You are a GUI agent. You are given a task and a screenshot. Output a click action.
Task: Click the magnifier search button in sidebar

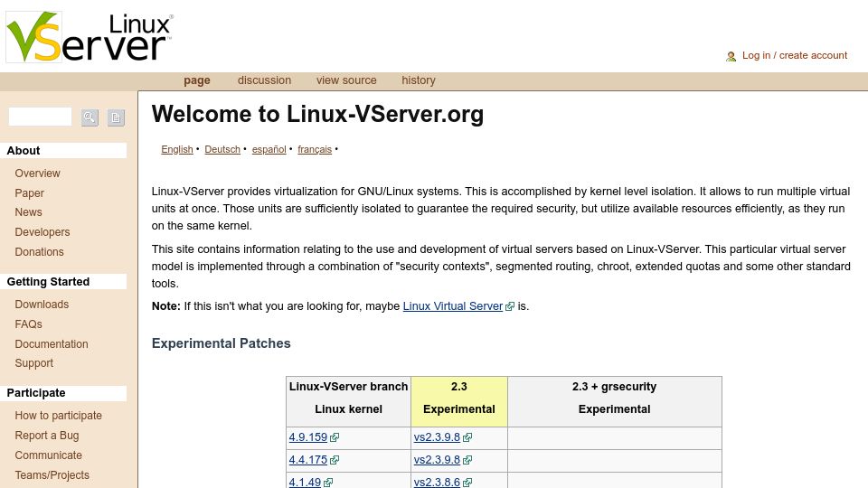pos(90,117)
